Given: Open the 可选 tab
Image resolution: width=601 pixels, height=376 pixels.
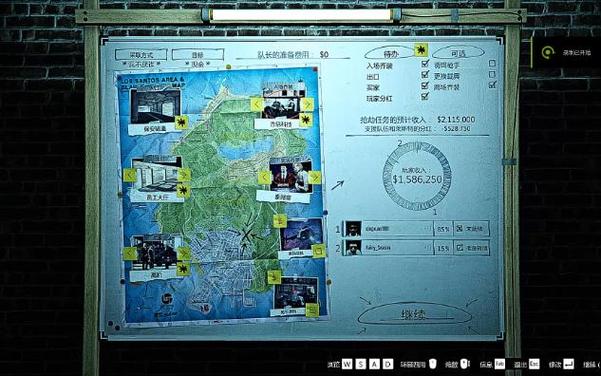Looking at the screenshot, I should pos(458,53).
